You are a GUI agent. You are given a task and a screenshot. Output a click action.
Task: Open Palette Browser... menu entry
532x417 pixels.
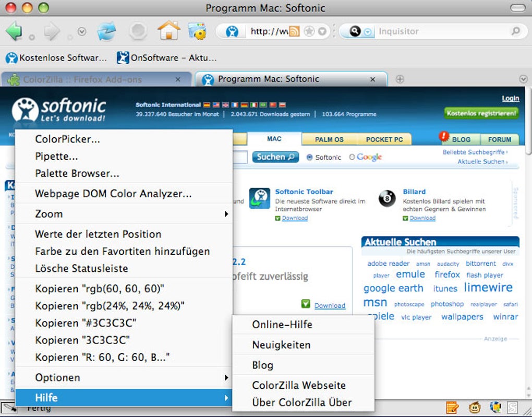tap(124, 173)
